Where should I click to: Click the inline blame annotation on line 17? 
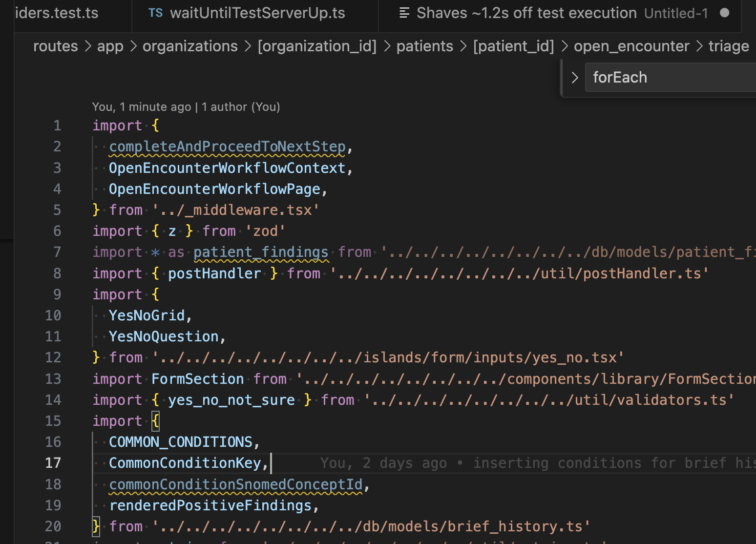pos(538,463)
